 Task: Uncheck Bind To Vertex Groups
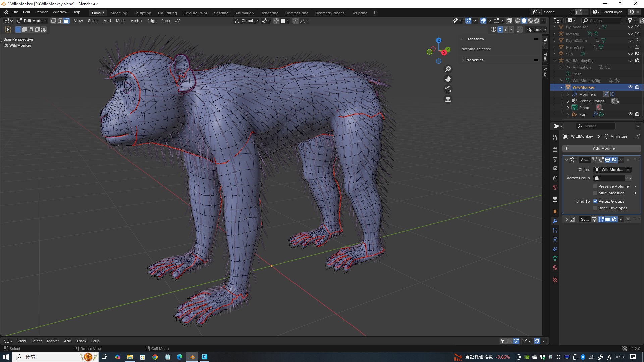pos(595,201)
